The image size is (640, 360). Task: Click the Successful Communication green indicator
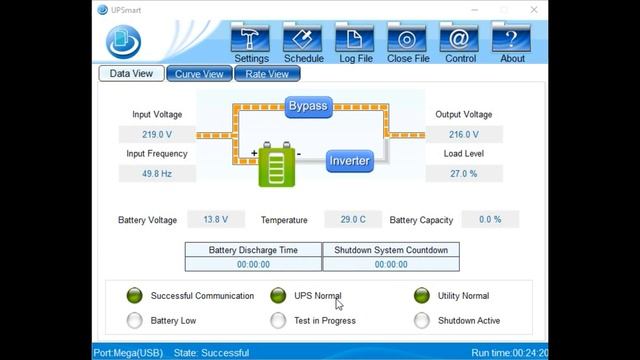tap(135, 296)
